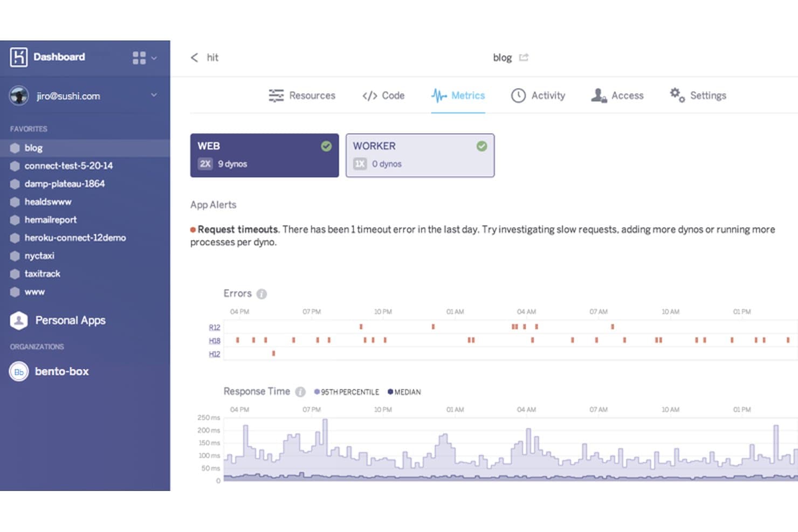
Task: Expand chevron next to app grid icon
Action: pyautogui.click(x=154, y=58)
